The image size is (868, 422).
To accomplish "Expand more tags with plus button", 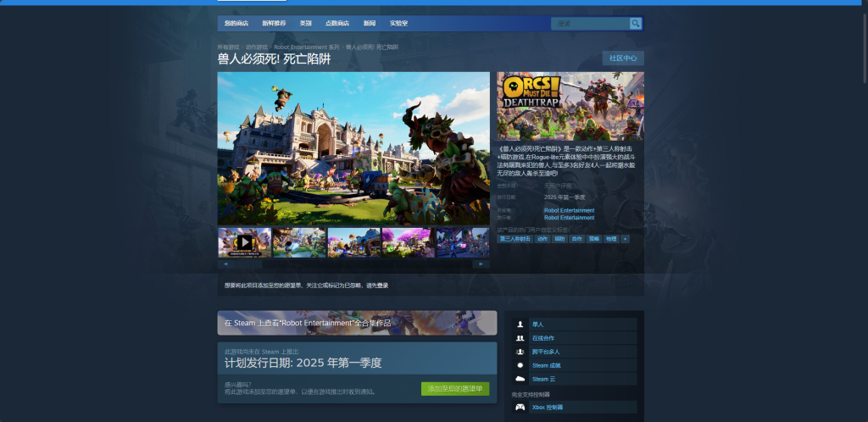I will [x=625, y=239].
